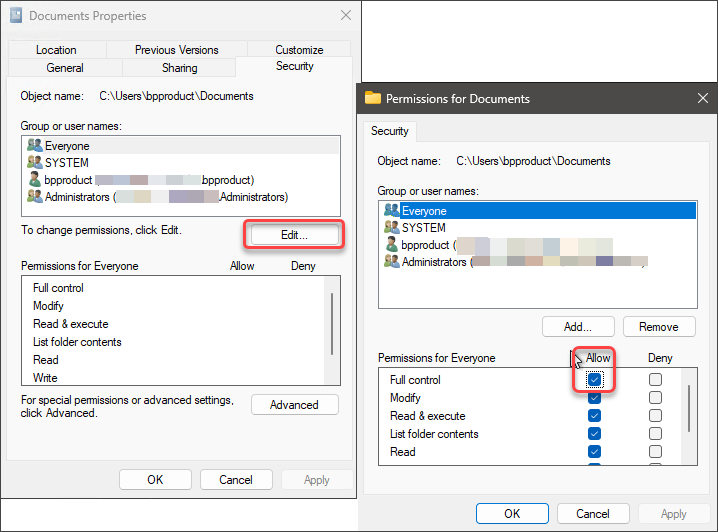Switch to the Previous Versions tab
This screenshot has width=718, height=532.
click(177, 49)
